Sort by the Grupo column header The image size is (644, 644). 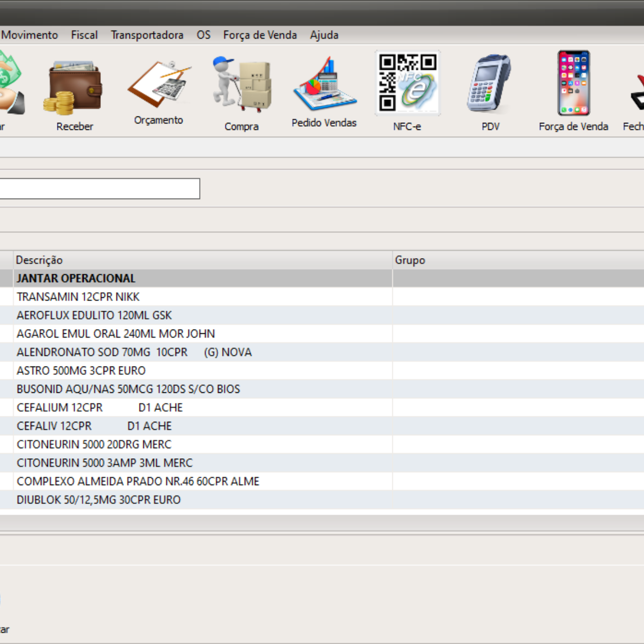pos(410,260)
